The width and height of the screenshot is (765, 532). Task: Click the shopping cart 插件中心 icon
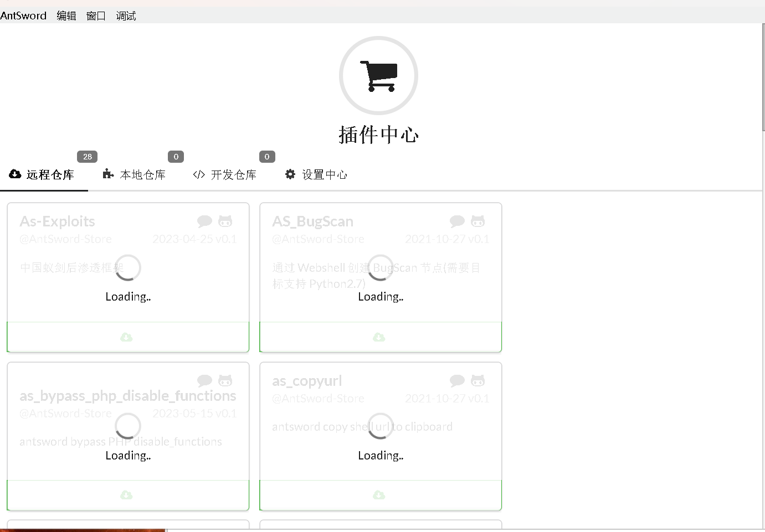tap(378, 75)
